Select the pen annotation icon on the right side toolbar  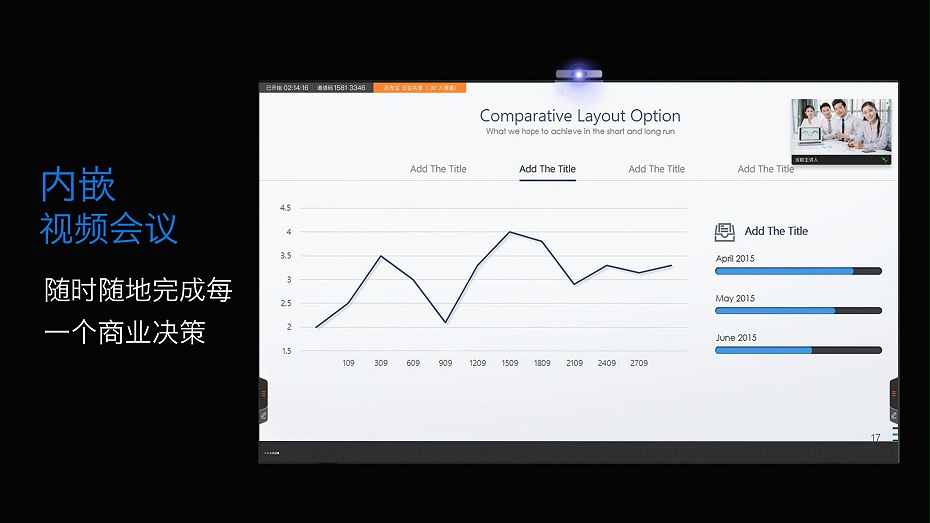tap(893, 415)
